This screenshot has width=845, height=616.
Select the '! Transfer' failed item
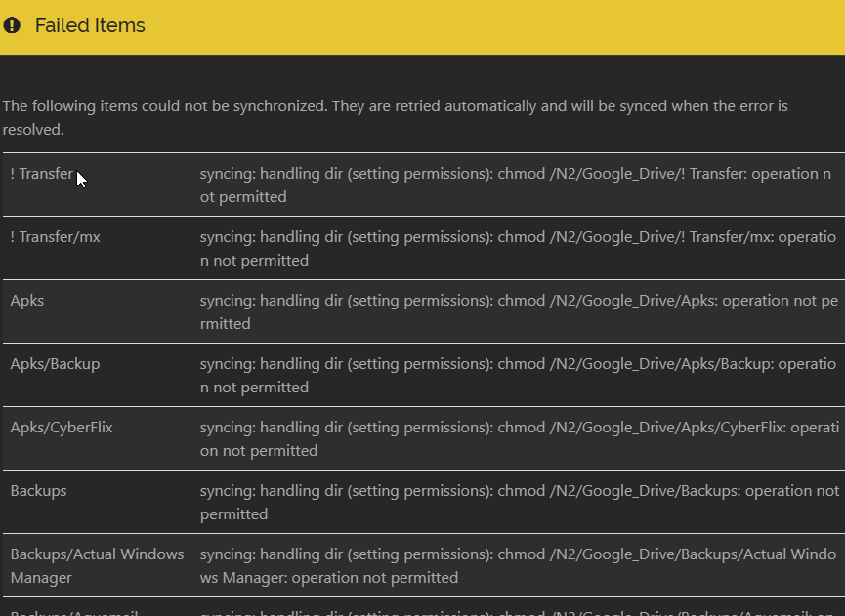coord(41,174)
